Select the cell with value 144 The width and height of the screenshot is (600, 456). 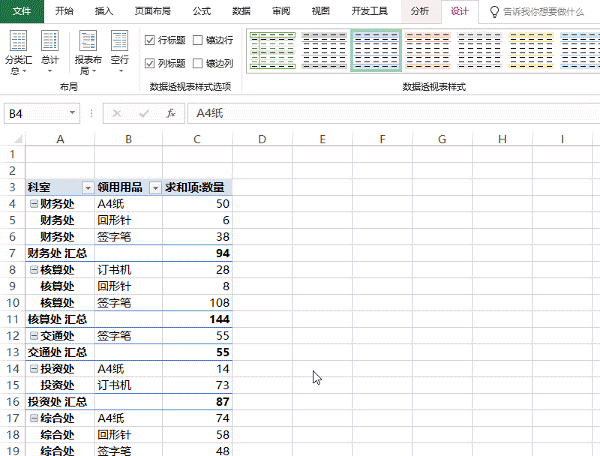coord(197,319)
